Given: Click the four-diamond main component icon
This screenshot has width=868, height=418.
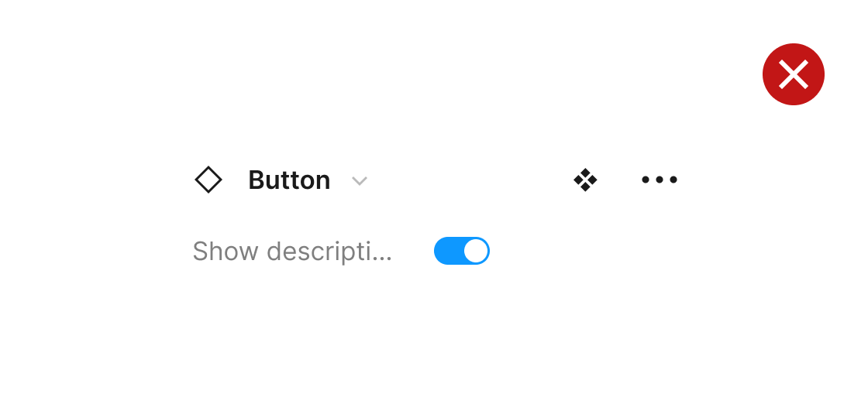Looking at the screenshot, I should point(585,180).
